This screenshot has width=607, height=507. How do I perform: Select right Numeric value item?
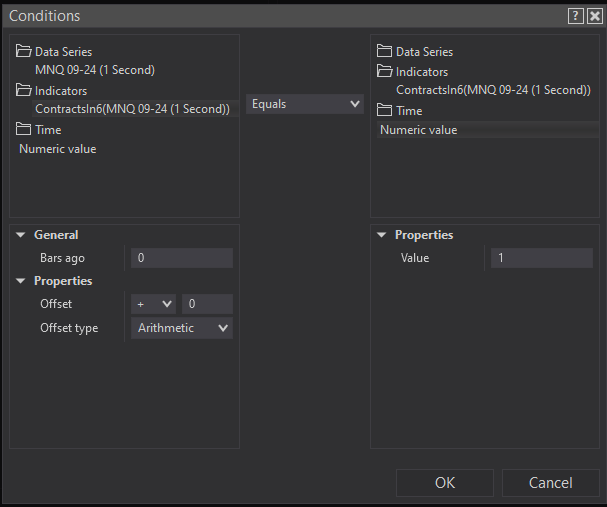(x=419, y=130)
